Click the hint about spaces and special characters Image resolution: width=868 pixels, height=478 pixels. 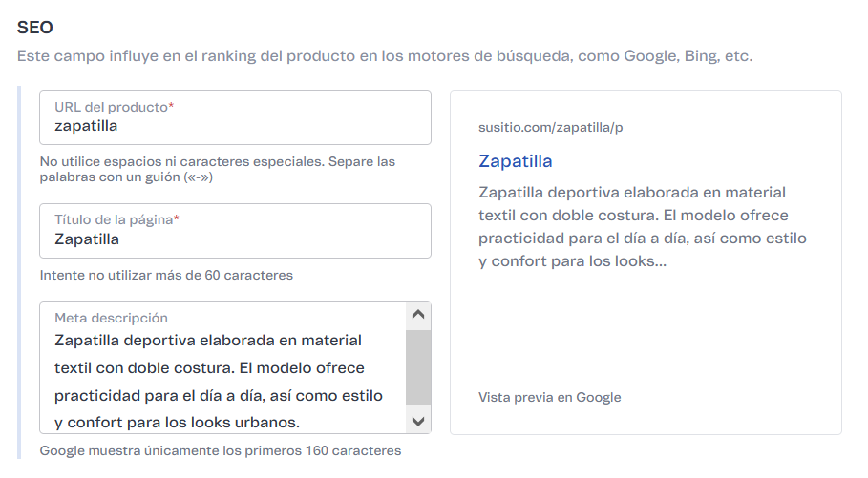217,169
